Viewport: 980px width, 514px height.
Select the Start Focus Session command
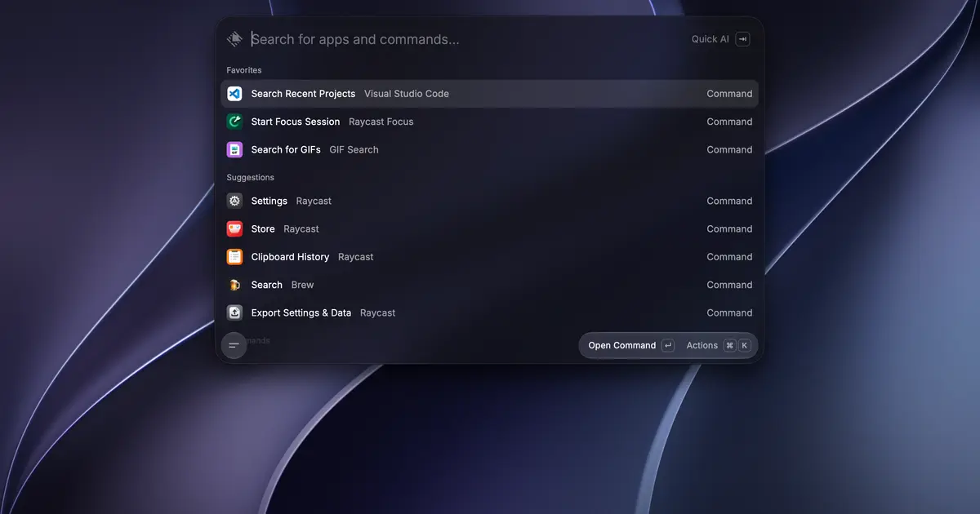coord(489,122)
